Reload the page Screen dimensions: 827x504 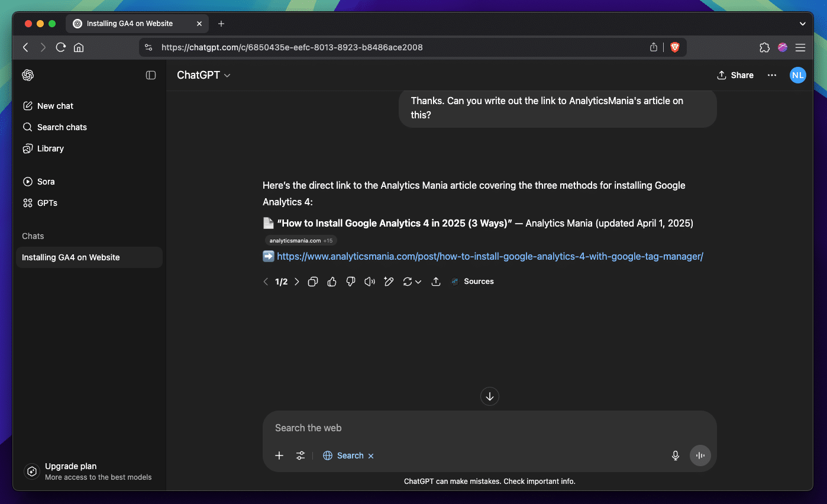coord(60,47)
